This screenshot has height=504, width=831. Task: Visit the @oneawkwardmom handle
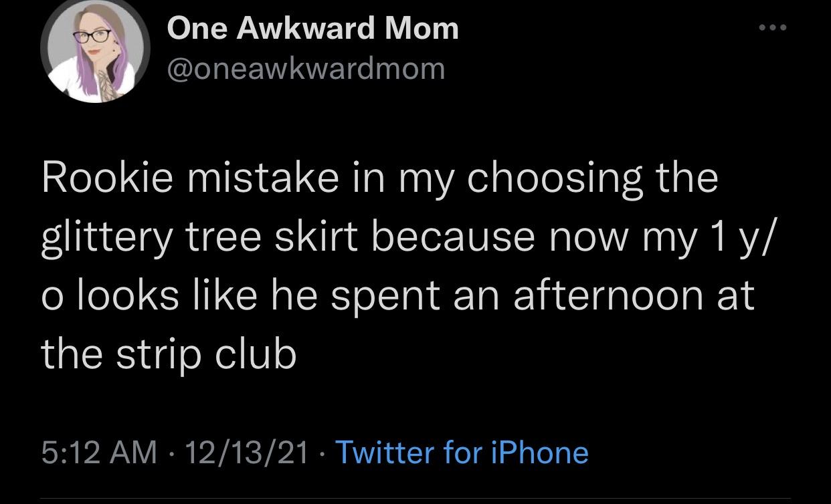(x=306, y=69)
